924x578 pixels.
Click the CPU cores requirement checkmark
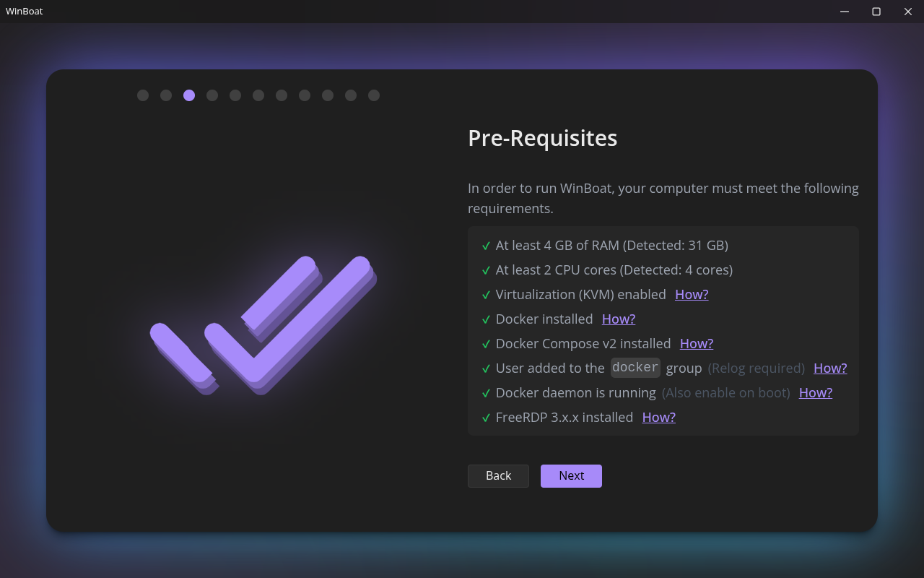pos(487,270)
